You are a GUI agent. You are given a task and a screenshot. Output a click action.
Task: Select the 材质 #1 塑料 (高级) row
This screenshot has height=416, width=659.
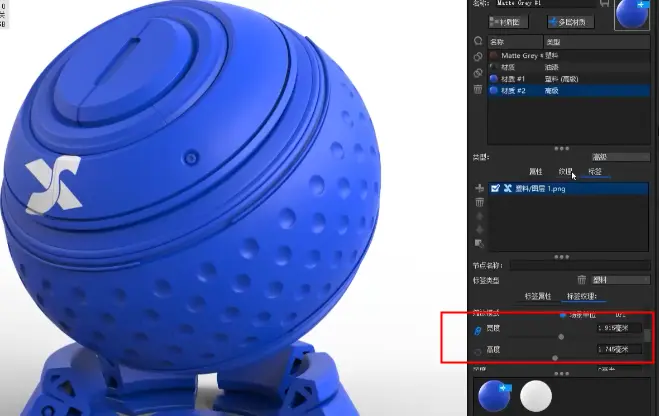pyautogui.click(x=569, y=79)
